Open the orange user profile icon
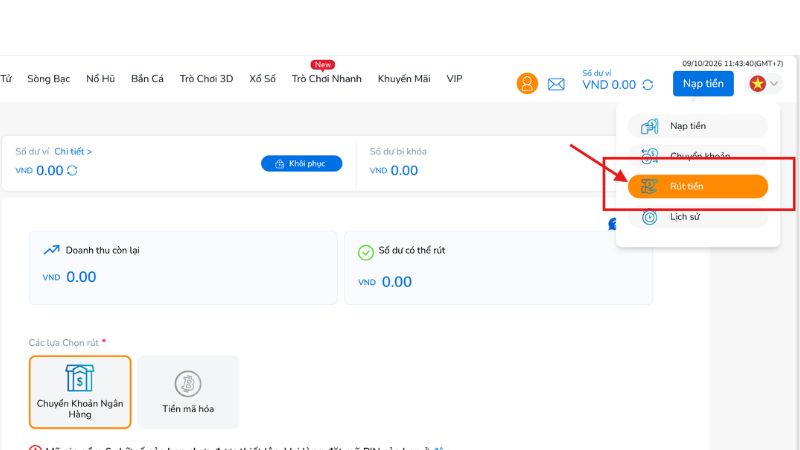 tap(527, 83)
